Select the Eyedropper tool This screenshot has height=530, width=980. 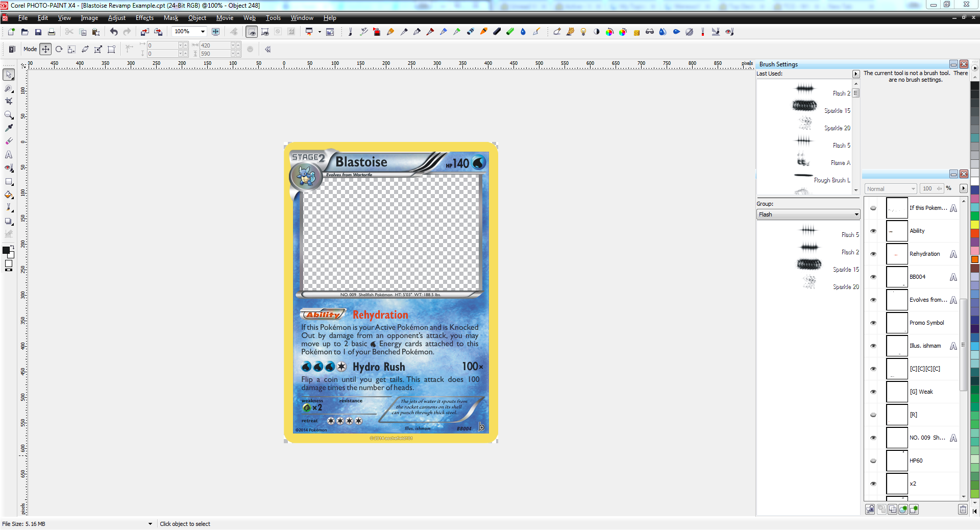9,128
